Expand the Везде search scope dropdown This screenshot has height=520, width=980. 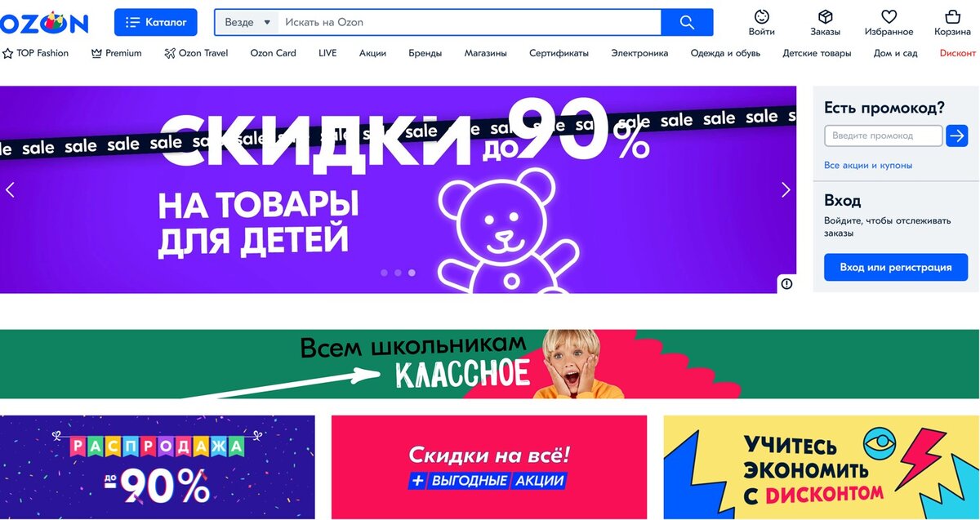click(247, 22)
